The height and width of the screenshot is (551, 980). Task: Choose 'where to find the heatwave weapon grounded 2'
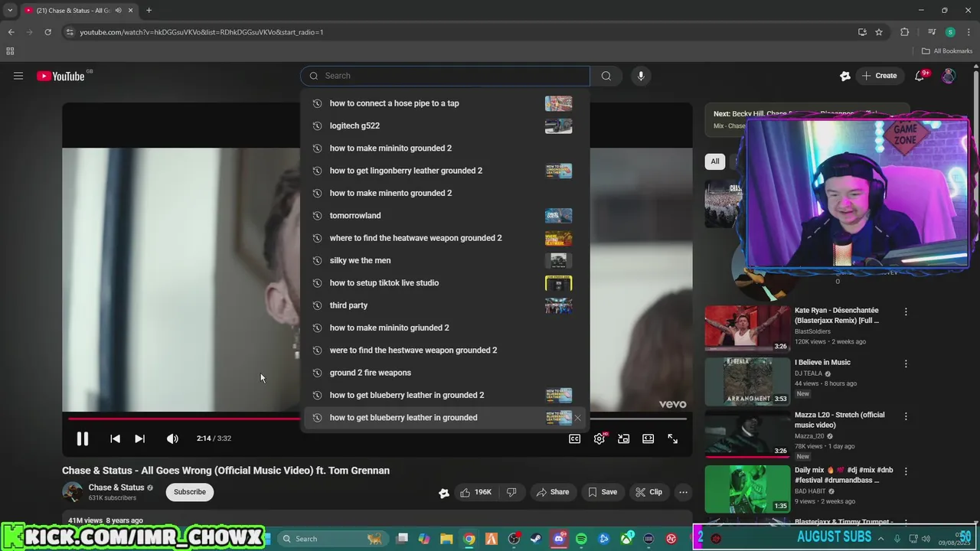click(445, 238)
